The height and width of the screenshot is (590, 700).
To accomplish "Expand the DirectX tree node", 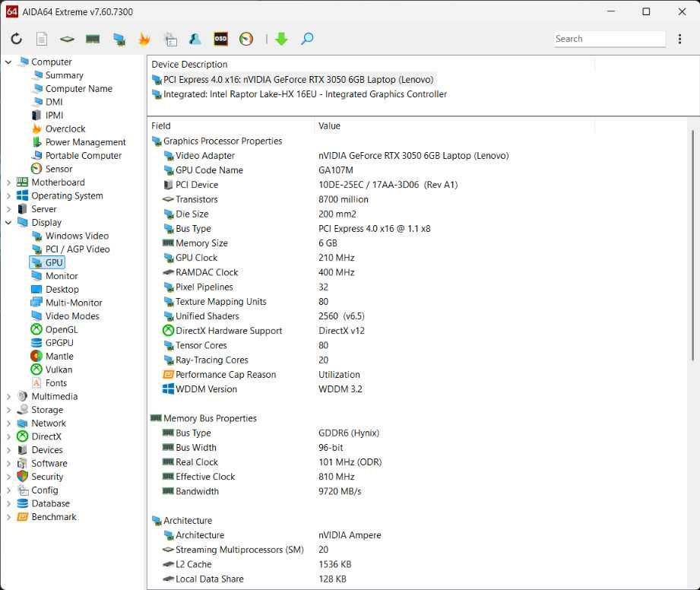I will tap(8, 437).
